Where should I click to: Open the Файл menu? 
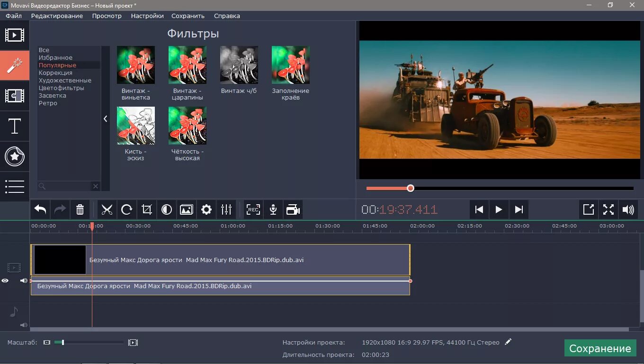(x=14, y=16)
